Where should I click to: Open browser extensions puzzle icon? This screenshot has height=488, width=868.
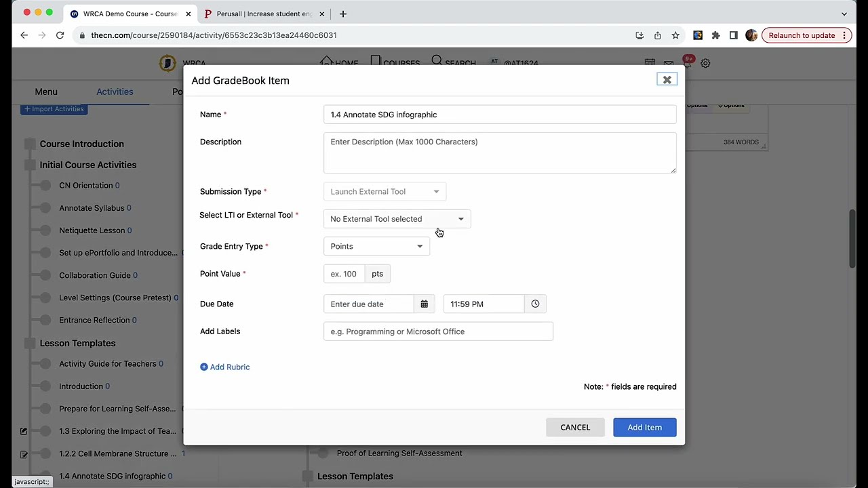[x=715, y=35]
